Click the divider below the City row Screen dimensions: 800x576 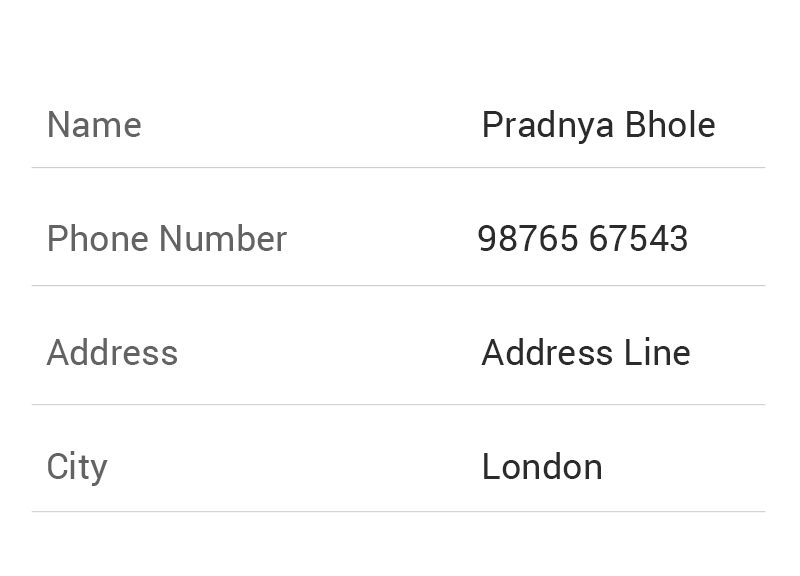[398, 511]
